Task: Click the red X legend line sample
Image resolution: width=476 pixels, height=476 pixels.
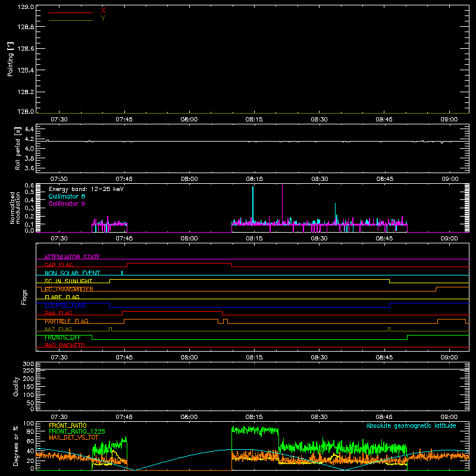Action: pos(71,12)
